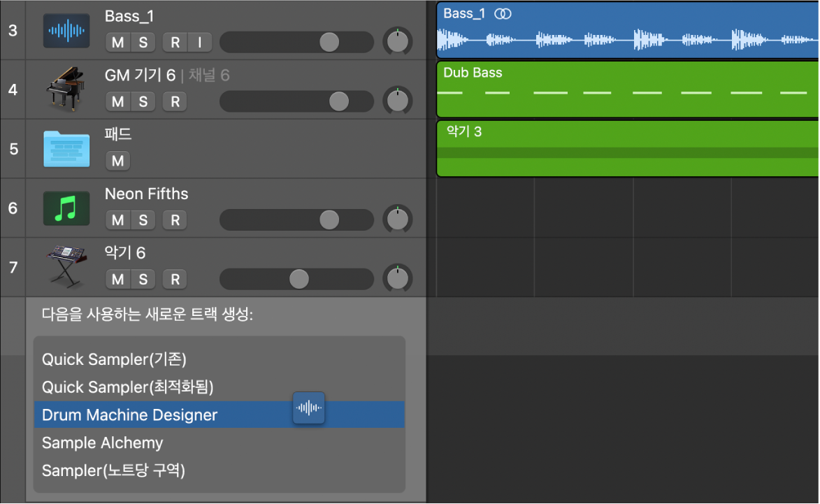Select Sampler(노트당 구역) option
This screenshot has height=504, width=820.
[x=113, y=470]
